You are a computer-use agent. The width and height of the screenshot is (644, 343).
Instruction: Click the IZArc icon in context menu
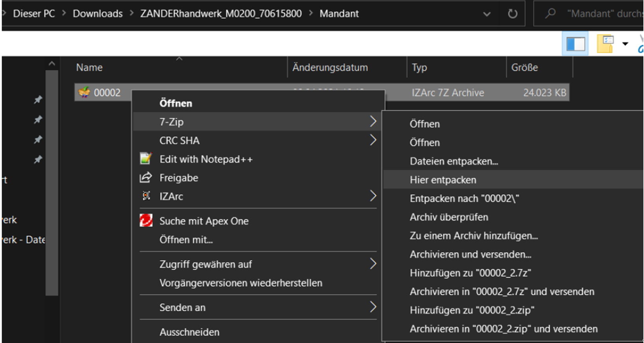pos(146,196)
